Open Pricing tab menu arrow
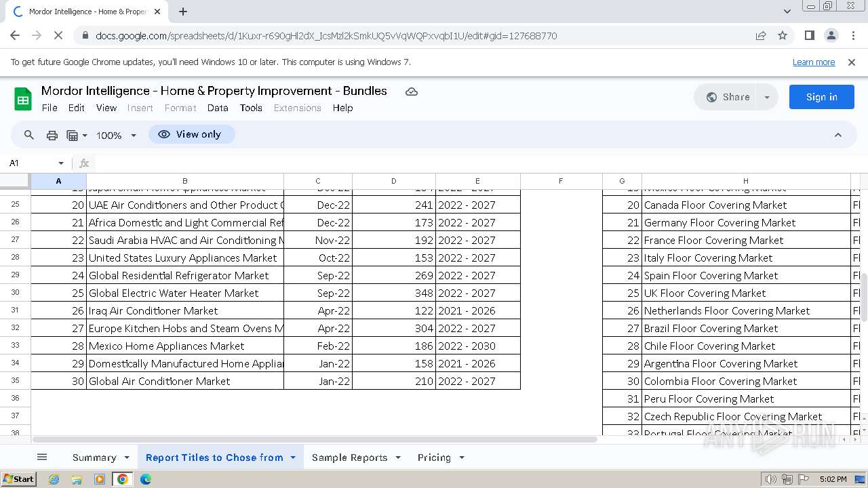Viewport: 868px width, 488px height. 462,457
